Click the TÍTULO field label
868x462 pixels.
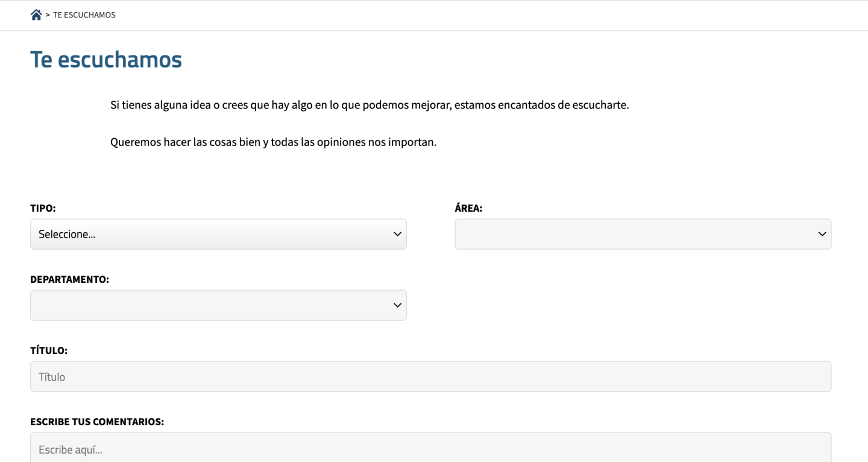(x=49, y=350)
